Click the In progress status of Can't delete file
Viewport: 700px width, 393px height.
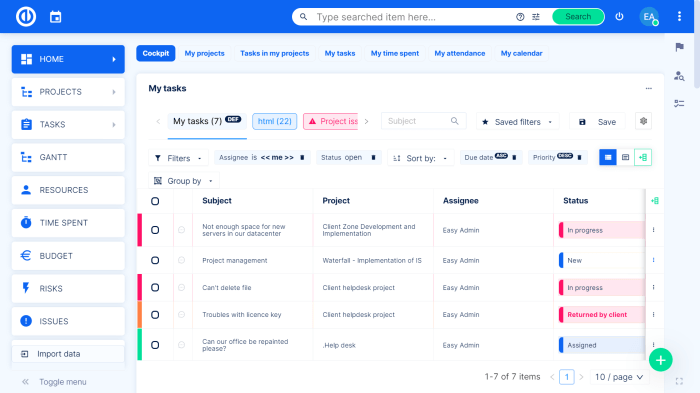602,288
